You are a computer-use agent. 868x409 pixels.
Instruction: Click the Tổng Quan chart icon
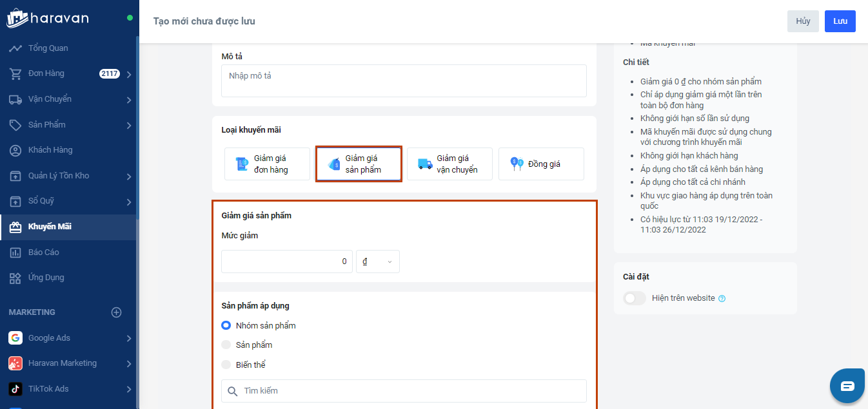pos(15,48)
